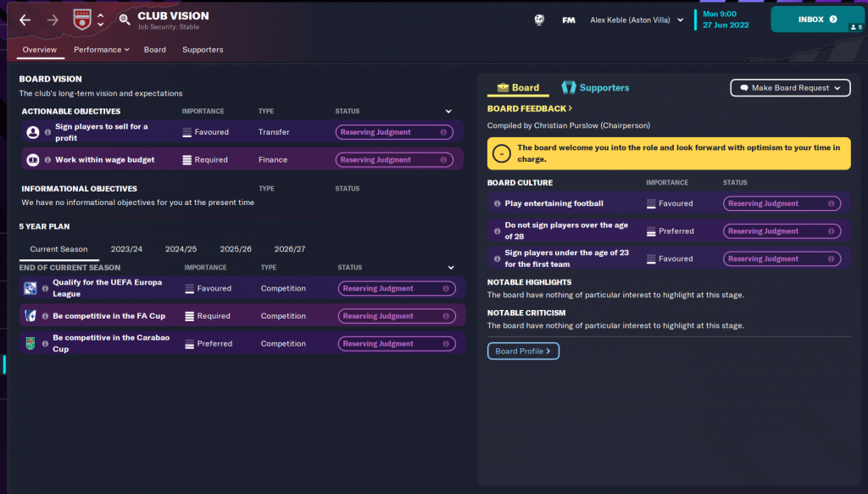Expand the Actionable Objectives status column chevron

(448, 111)
